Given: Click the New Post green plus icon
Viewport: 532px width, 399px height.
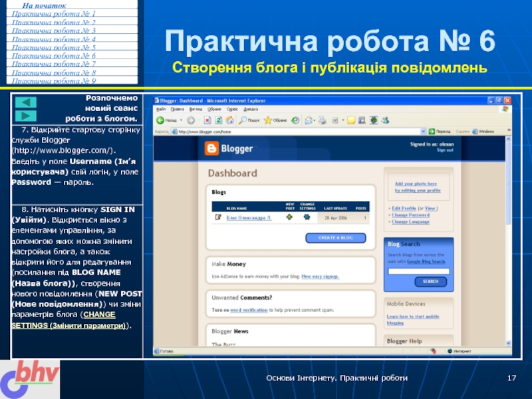Looking at the screenshot, I should [289, 217].
